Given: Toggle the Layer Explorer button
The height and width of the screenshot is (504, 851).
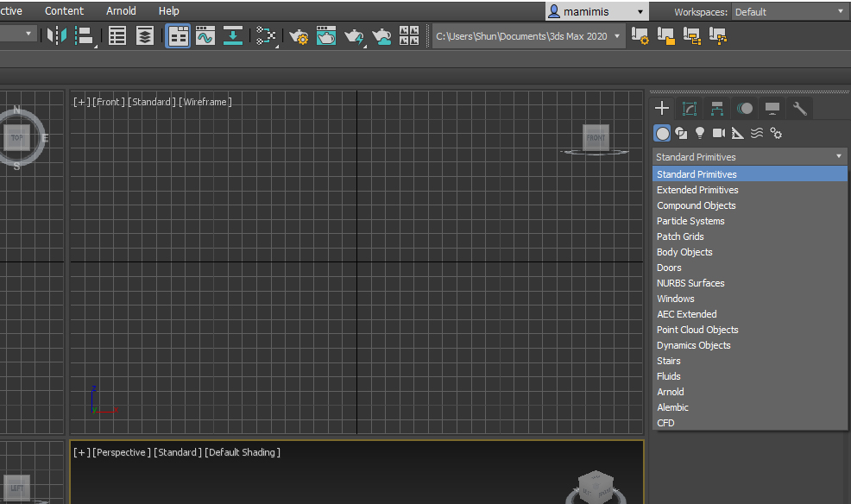Looking at the screenshot, I should click(145, 35).
